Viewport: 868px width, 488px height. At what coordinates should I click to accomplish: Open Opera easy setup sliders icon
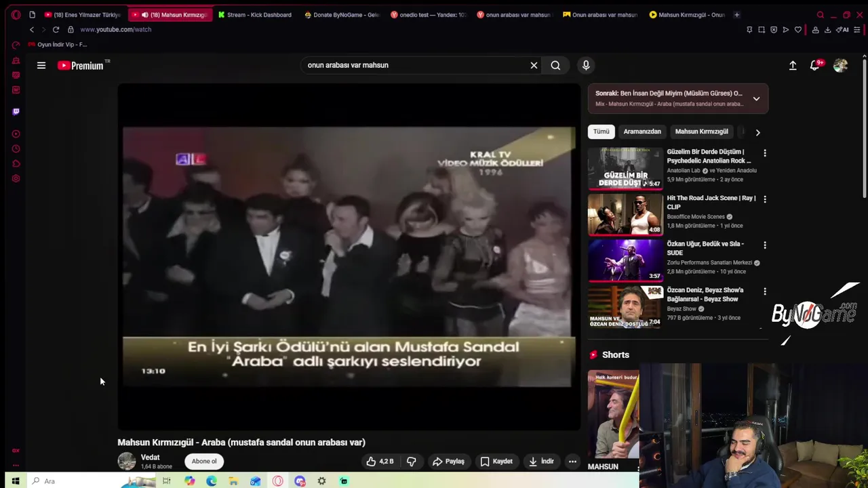point(857,29)
